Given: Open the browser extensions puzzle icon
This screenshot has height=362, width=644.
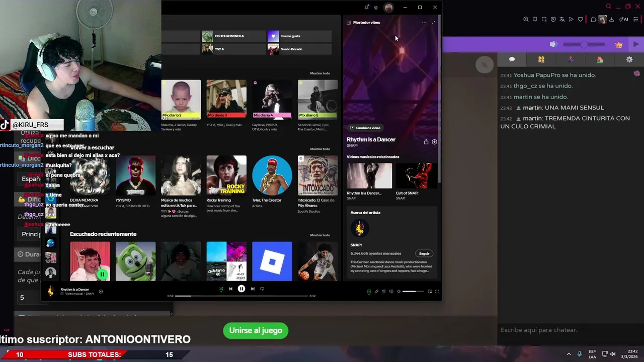Looking at the screenshot, I should point(593,20).
